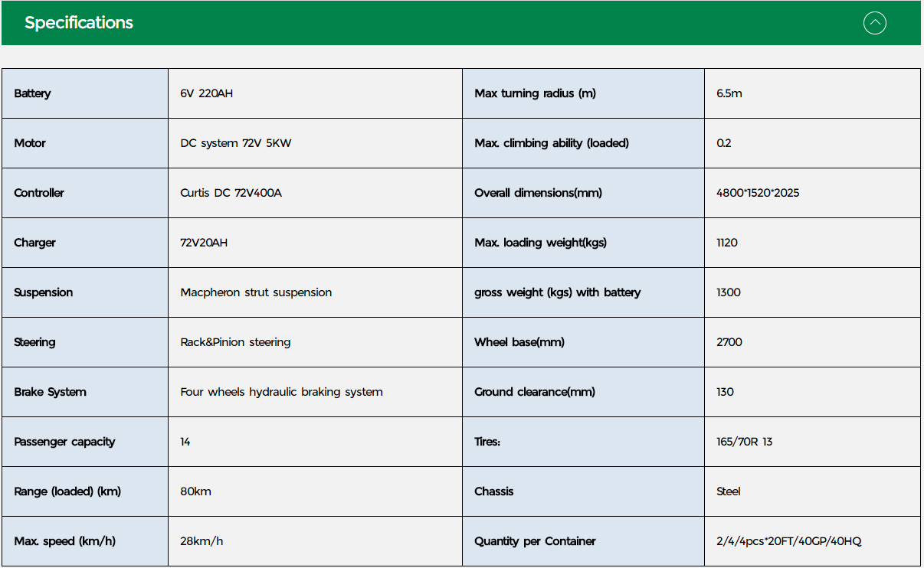
Task: Select the 6V 220AH value
Action: (x=206, y=93)
